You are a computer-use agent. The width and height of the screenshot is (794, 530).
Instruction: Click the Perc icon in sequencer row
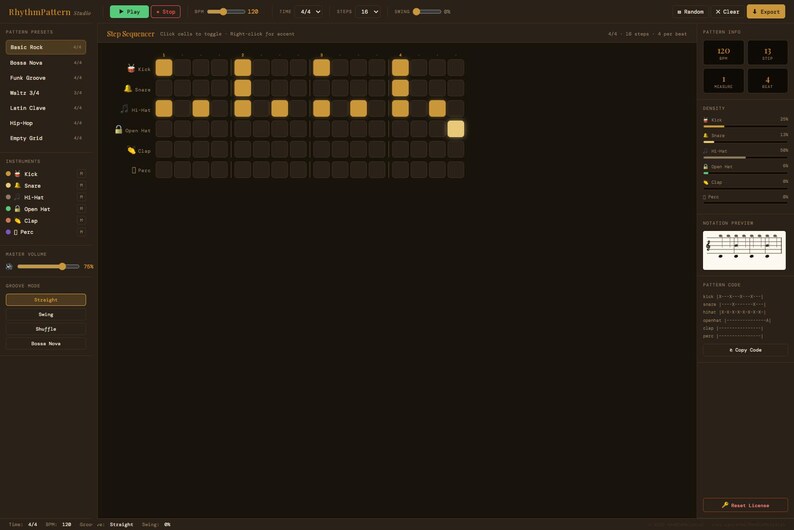[x=134, y=171]
